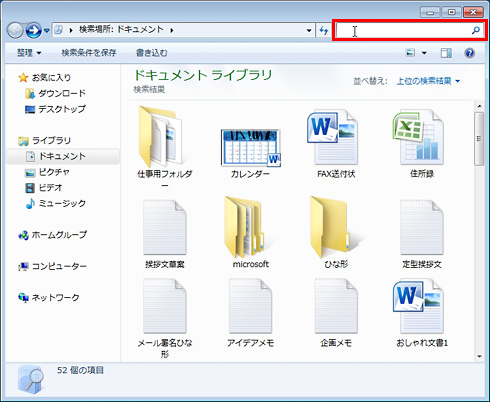Viewport: 490px width, 402px height.
Task: Select カレンダー Word thumbnail
Action: [x=250, y=148]
